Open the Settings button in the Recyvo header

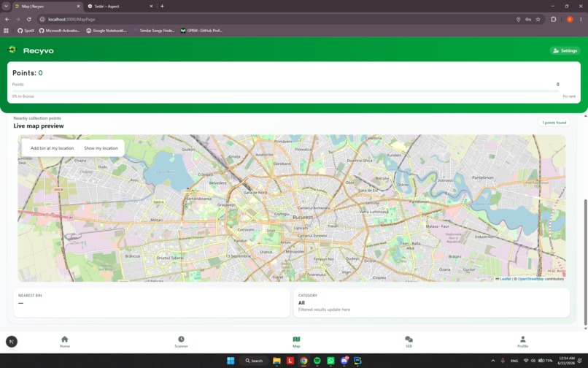pos(565,50)
